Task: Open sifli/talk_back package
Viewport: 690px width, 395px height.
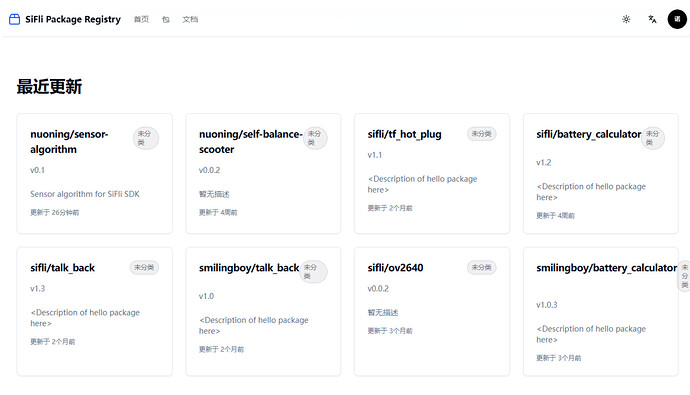Action: [62, 268]
